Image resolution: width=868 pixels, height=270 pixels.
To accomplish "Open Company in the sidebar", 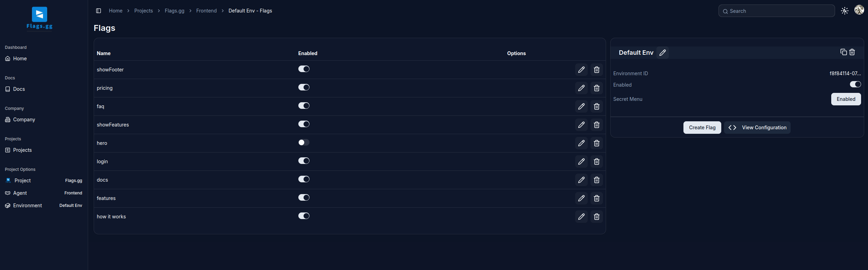I will point(43,120).
